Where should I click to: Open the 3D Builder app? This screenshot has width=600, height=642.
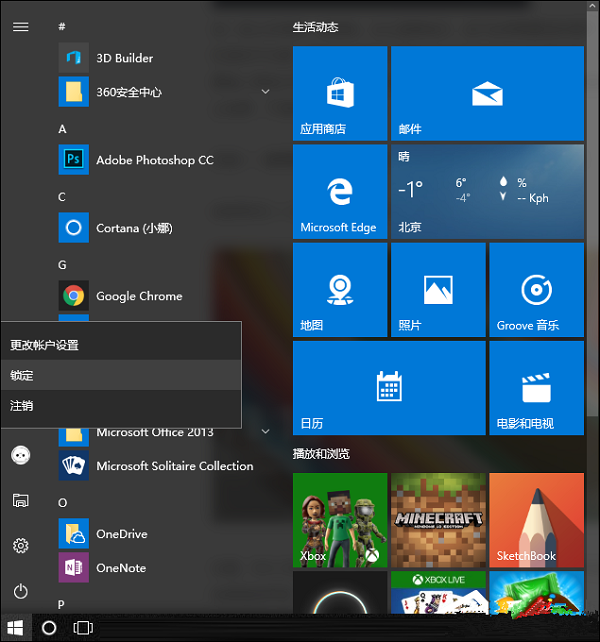(x=124, y=58)
